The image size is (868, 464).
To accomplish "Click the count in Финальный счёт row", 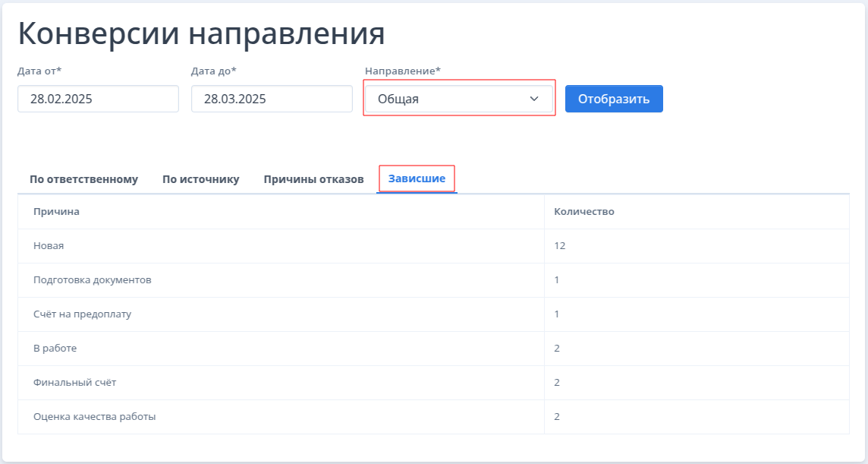I will [x=557, y=383].
